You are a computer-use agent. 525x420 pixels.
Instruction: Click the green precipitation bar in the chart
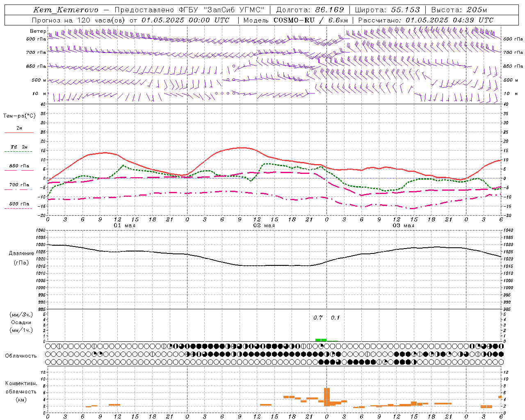321,340
